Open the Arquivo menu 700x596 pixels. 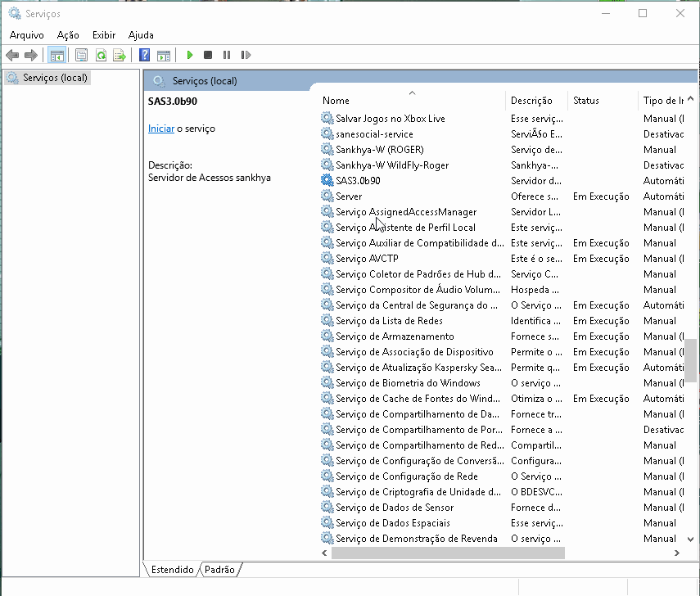click(26, 35)
